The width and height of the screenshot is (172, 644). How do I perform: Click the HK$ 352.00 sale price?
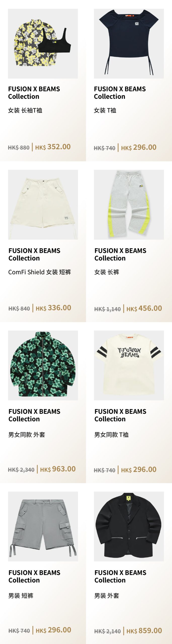53,147
